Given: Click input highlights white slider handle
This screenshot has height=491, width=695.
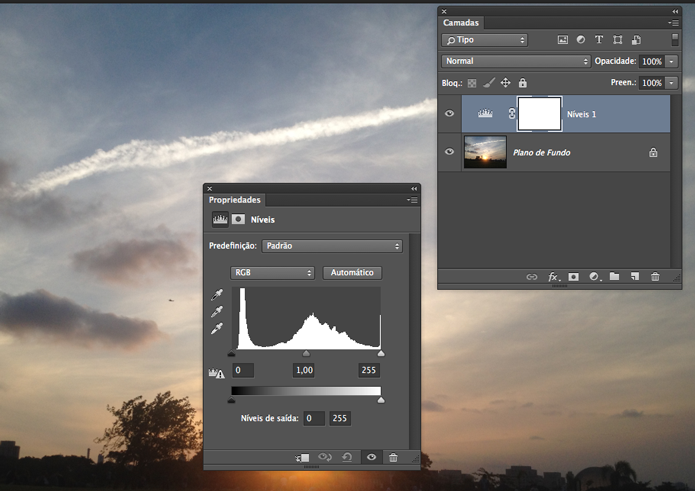Looking at the screenshot, I should coord(381,354).
